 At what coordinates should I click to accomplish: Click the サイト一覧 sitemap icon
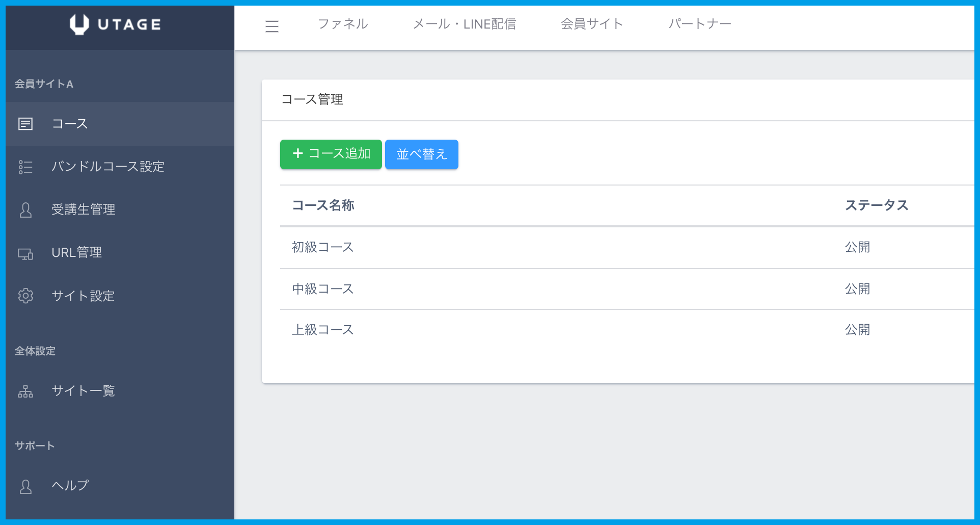tap(25, 391)
